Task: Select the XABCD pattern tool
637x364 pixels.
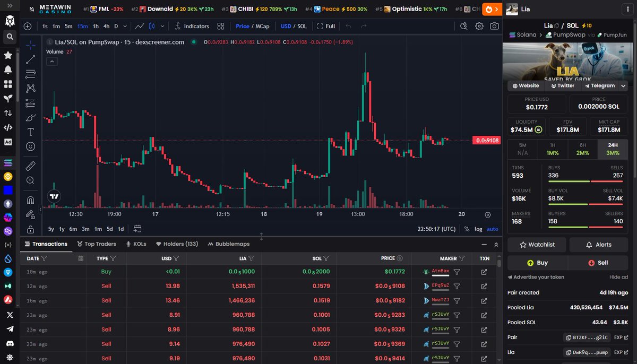Action: tap(31, 89)
